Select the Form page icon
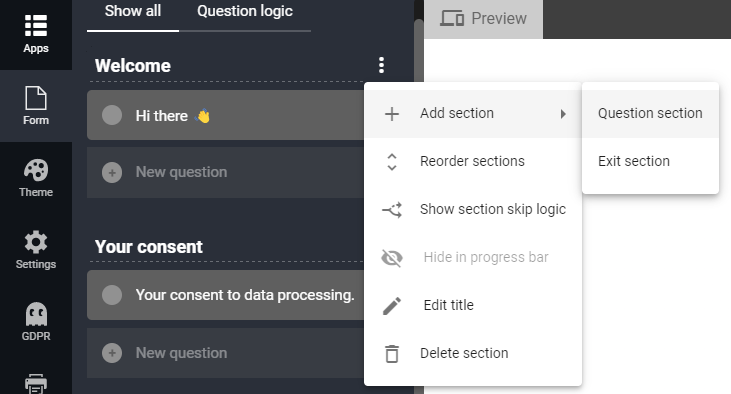 [36, 98]
